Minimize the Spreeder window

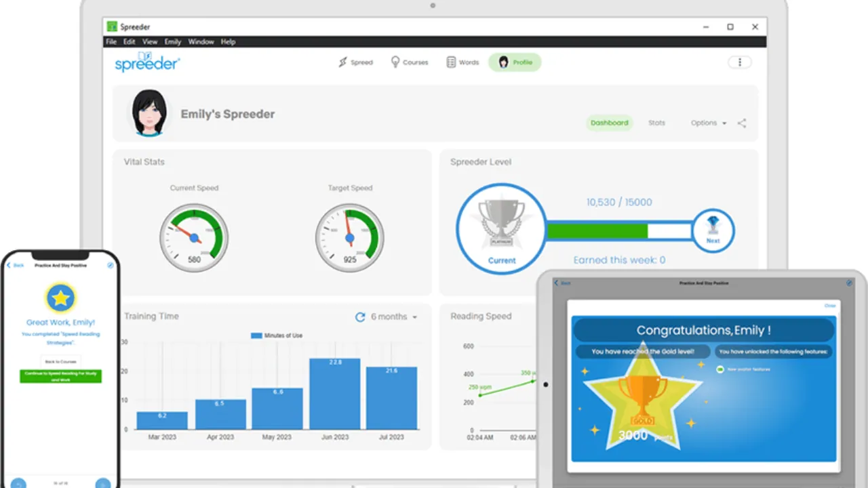705,27
